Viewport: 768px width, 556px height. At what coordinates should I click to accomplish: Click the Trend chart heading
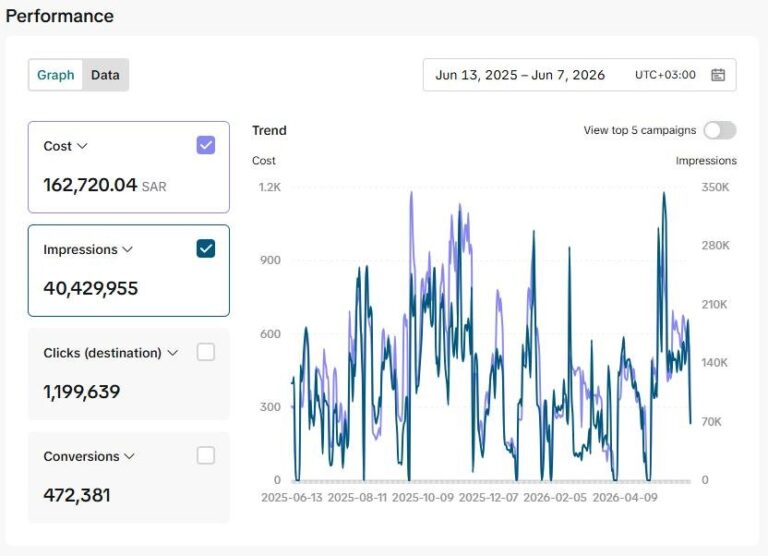269,130
